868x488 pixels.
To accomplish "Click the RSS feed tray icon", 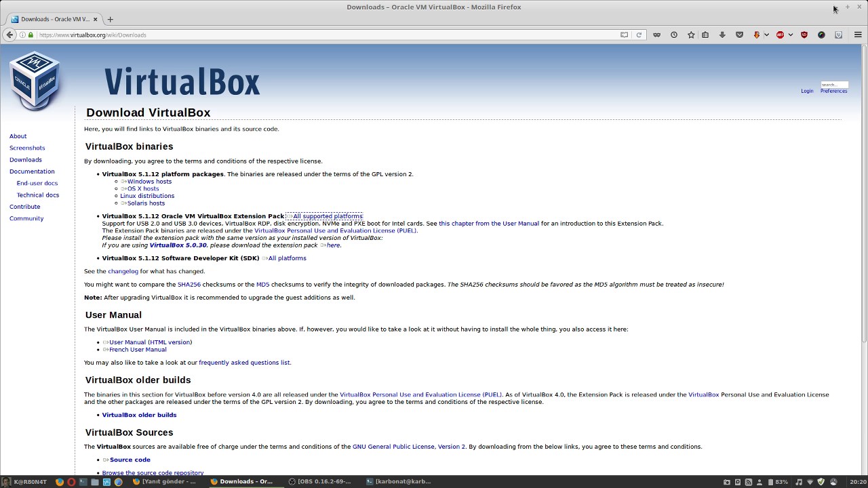I will click(749, 482).
